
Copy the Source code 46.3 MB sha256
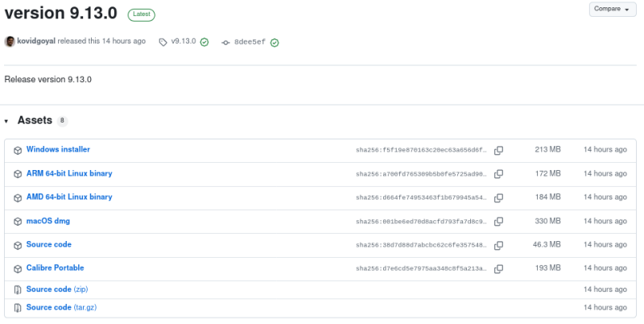click(498, 245)
